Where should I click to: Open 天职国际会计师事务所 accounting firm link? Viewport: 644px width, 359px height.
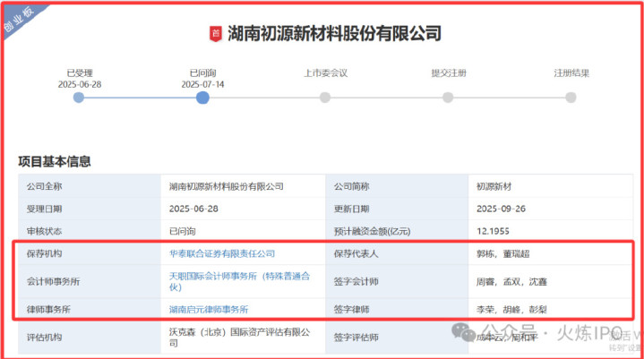pyautogui.click(x=239, y=281)
